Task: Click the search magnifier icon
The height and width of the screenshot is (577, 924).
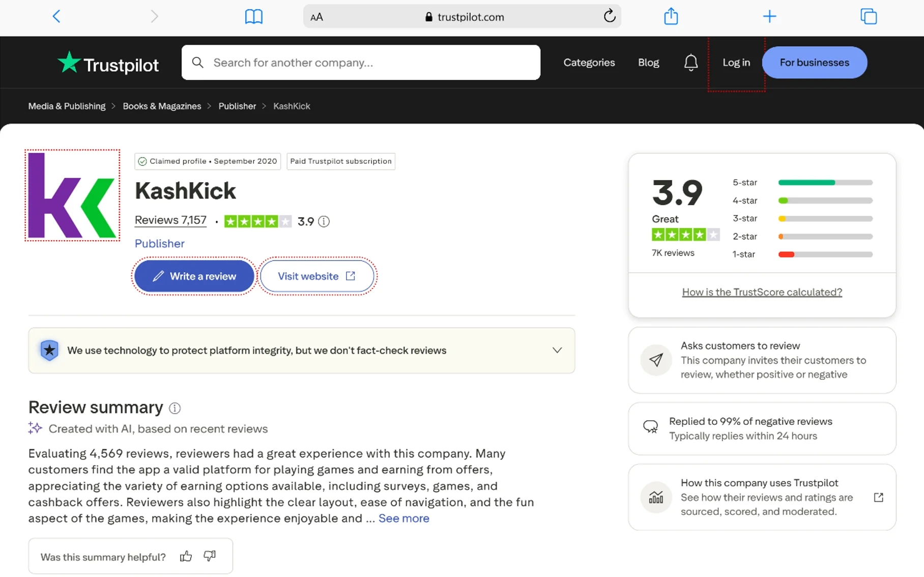Action: (197, 63)
